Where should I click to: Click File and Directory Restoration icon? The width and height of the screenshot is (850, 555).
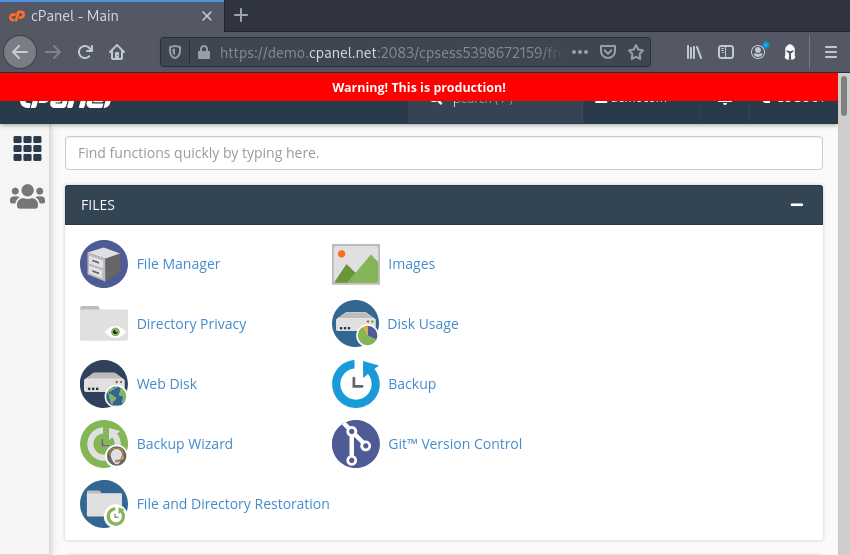pyautogui.click(x=104, y=504)
